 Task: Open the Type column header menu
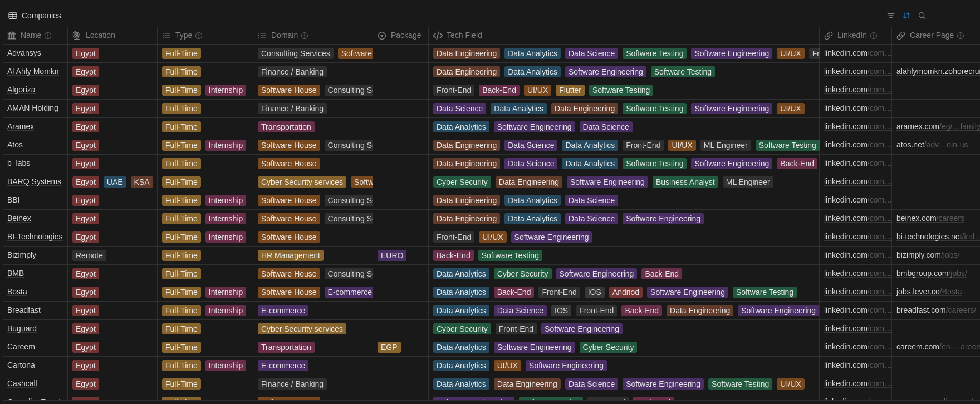[x=205, y=35]
